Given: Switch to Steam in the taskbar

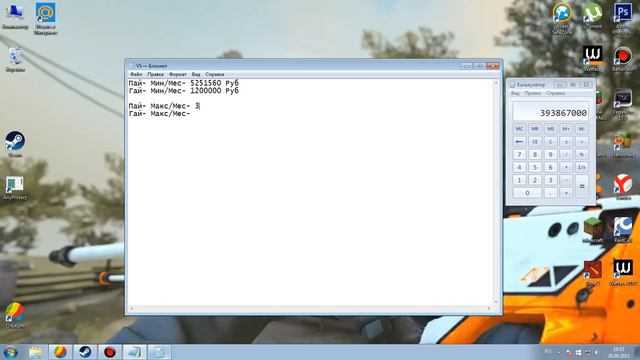Looking at the screenshot, I should coord(85,352).
